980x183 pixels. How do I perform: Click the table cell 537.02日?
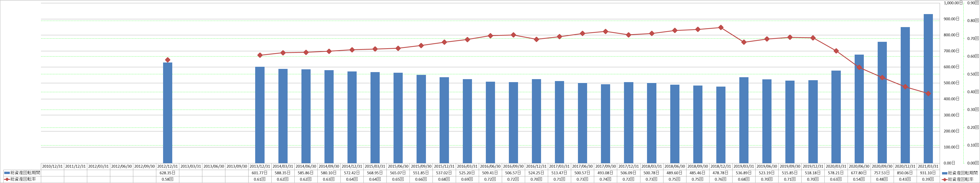tap(444, 173)
